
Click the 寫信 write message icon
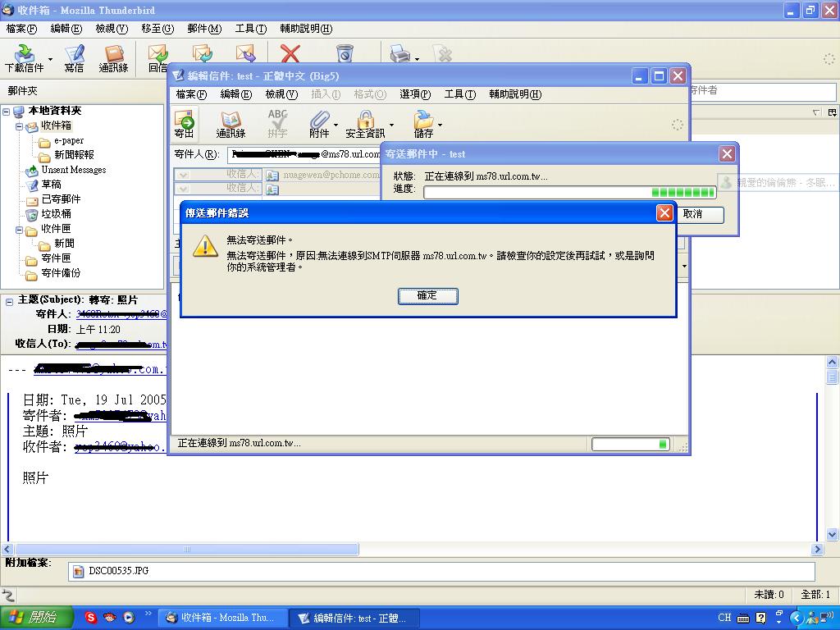pyautogui.click(x=74, y=57)
